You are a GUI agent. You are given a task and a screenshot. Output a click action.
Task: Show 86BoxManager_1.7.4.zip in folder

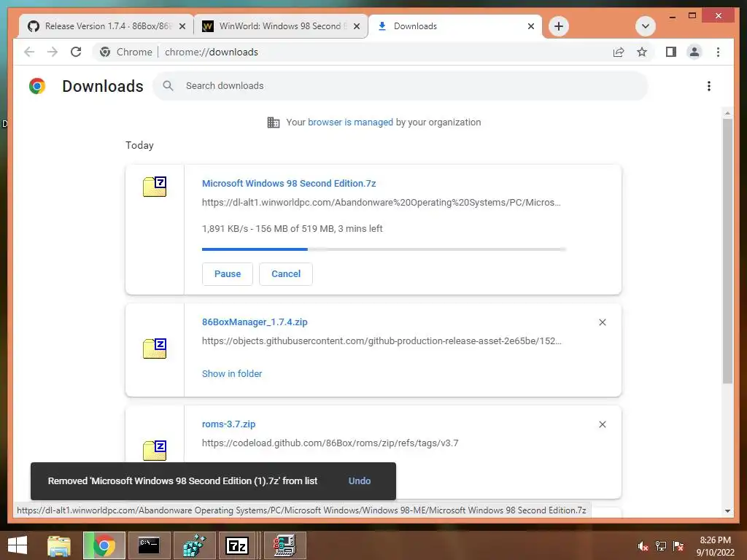pyautogui.click(x=232, y=374)
